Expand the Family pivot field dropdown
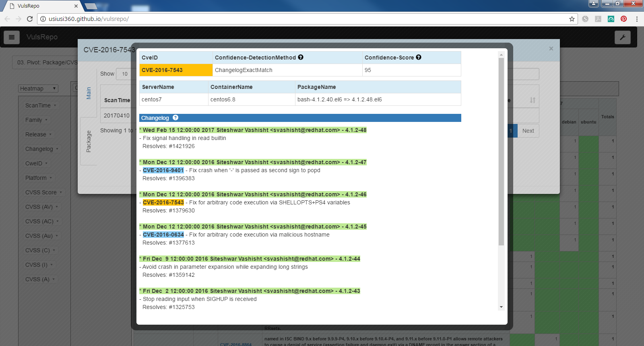The height and width of the screenshot is (346, 644). click(46, 120)
